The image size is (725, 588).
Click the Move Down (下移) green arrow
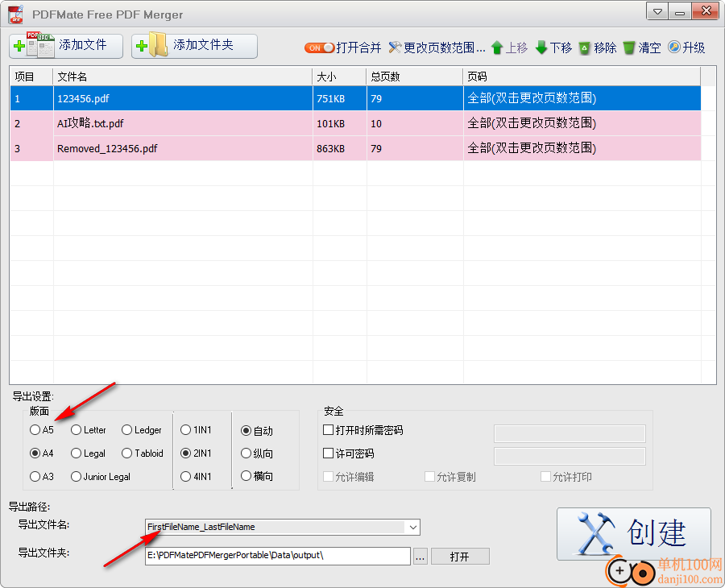[541, 48]
